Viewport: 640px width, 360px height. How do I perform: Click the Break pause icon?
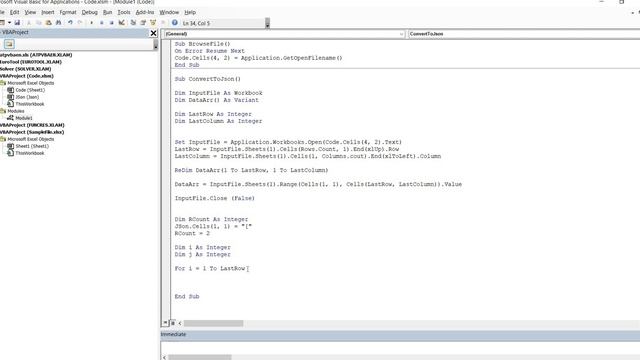click(102, 23)
